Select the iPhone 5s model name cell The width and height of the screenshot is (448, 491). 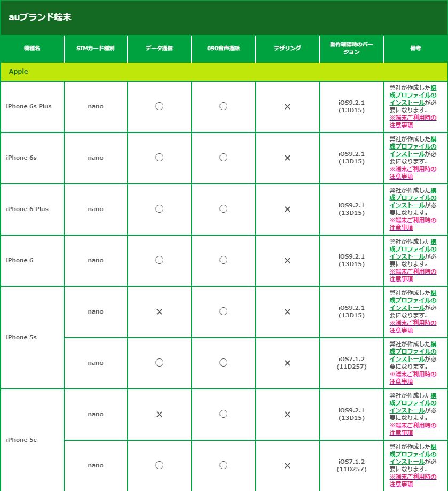tap(32, 337)
